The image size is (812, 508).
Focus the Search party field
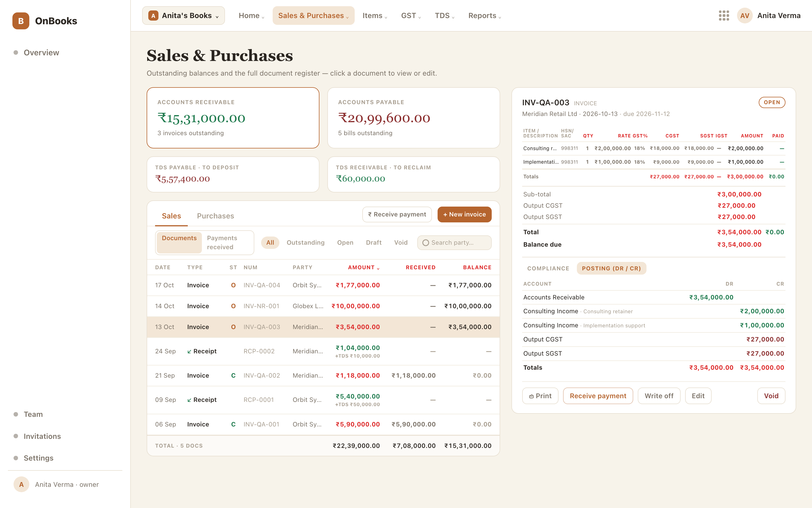pos(454,243)
